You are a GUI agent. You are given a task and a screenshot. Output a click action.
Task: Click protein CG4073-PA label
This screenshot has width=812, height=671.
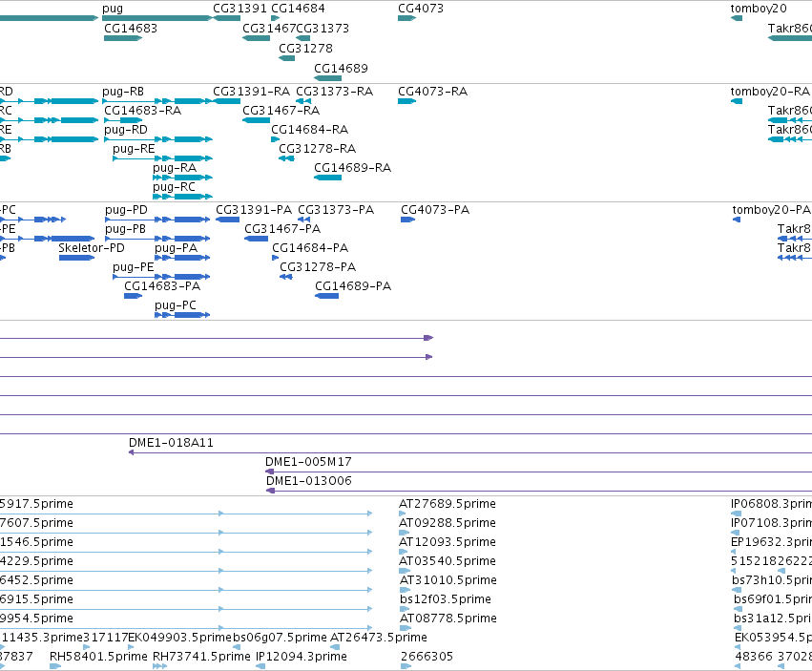coord(435,210)
